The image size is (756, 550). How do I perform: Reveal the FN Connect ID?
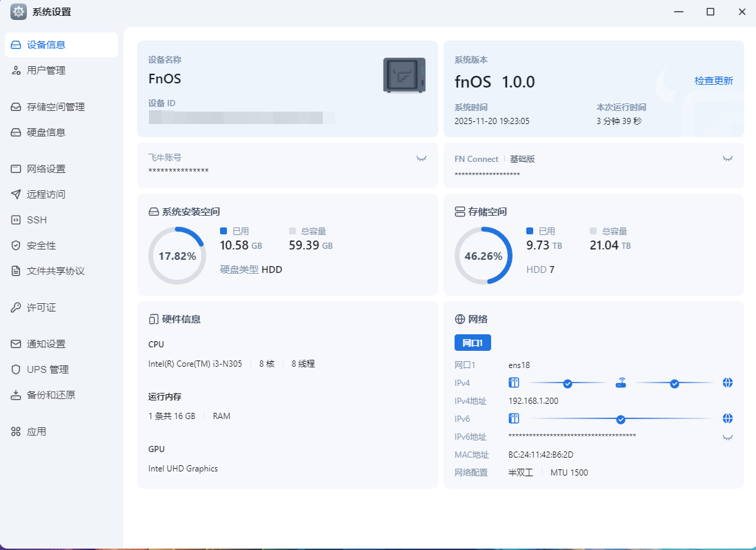click(x=728, y=159)
